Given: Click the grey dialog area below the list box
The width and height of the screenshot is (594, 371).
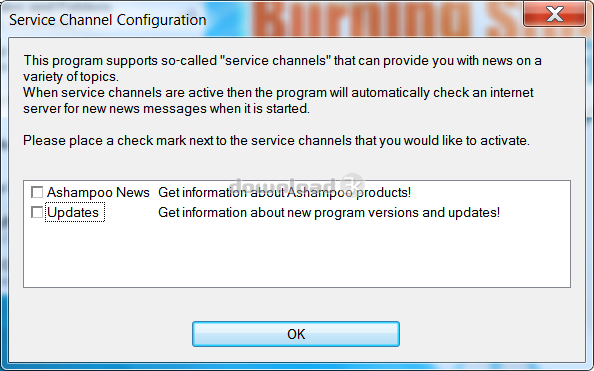Looking at the screenshot, I should [x=297, y=304].
